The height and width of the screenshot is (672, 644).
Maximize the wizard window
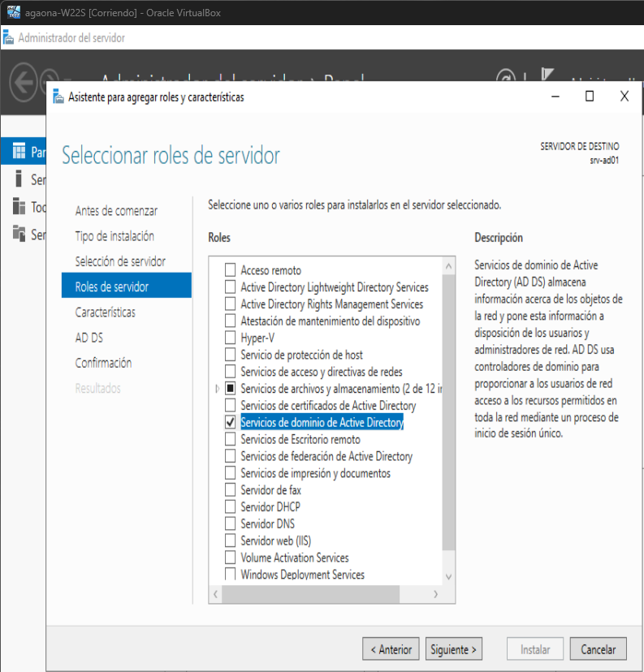click(590, 96)
